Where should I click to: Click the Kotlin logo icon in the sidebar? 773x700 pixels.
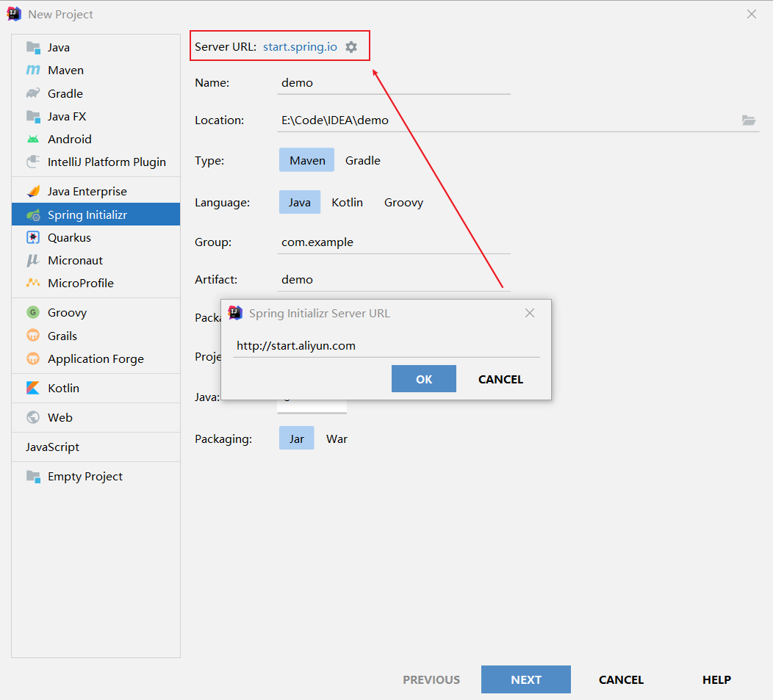click(x=33, y=388)
